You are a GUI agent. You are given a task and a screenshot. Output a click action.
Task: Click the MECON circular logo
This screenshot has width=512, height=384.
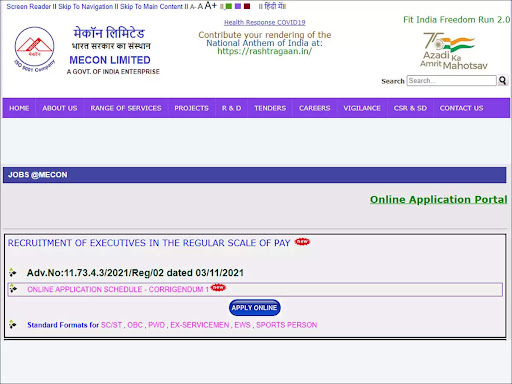tap(35, 49)
